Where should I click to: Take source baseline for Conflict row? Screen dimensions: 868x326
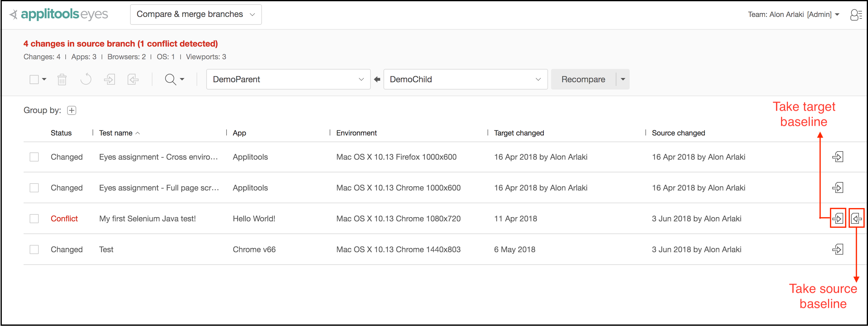pos(856,219)
